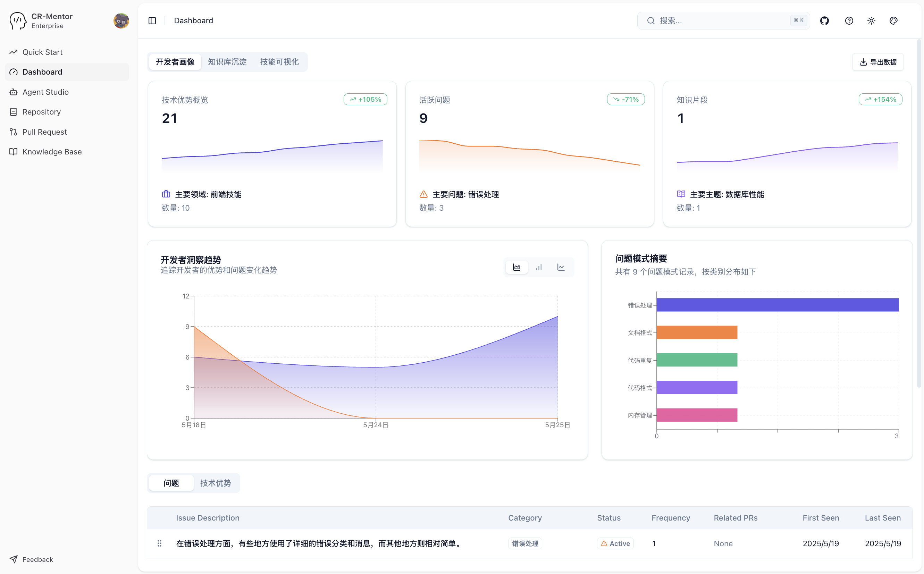
Task: Open the user avatar menu
Action: point(121,20)
